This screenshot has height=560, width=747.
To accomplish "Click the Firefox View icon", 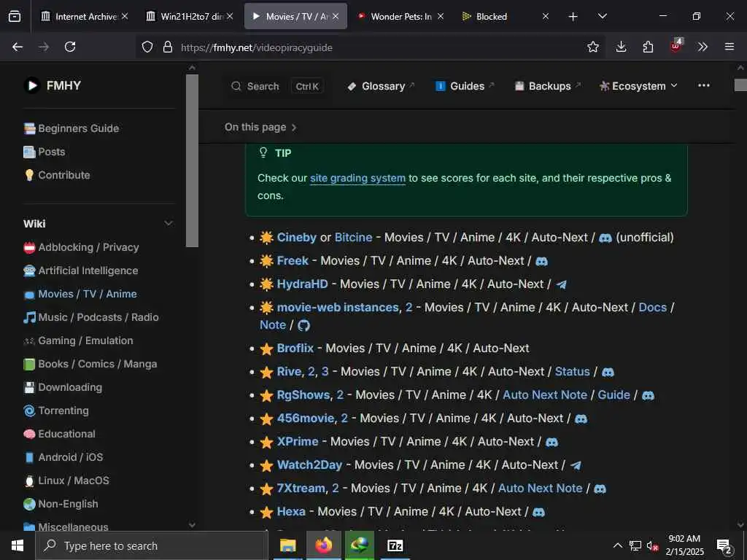I will 15,16.
